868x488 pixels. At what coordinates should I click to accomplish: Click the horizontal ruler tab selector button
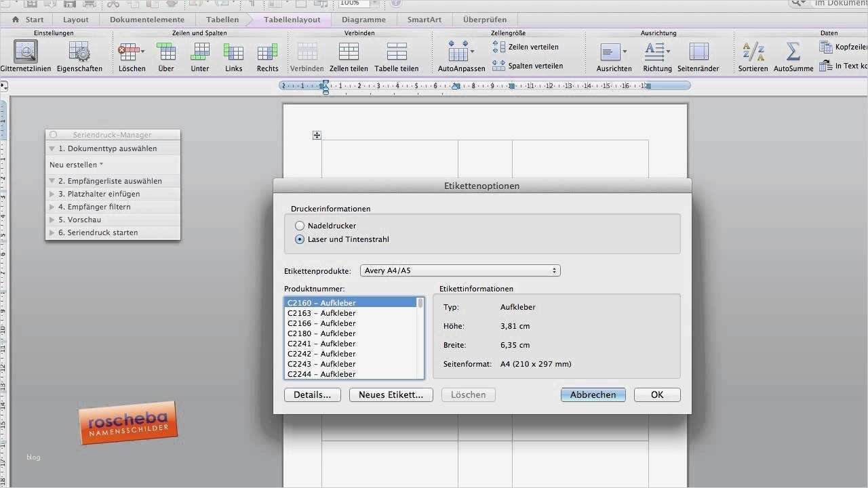pyautogui.click(x=4, y=86)
